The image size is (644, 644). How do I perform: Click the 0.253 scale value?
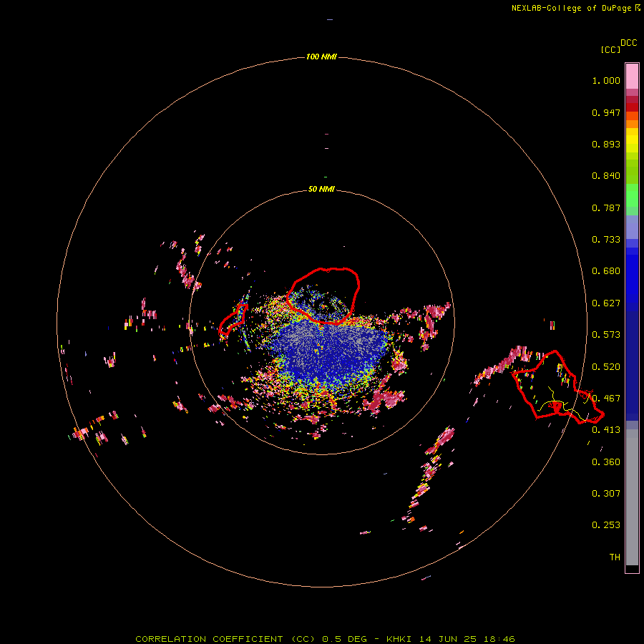click(x=606, y=525)
